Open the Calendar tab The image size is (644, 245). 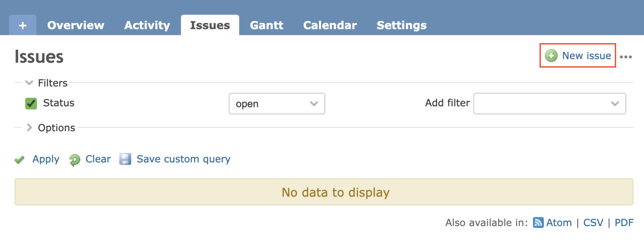point(330,25)
